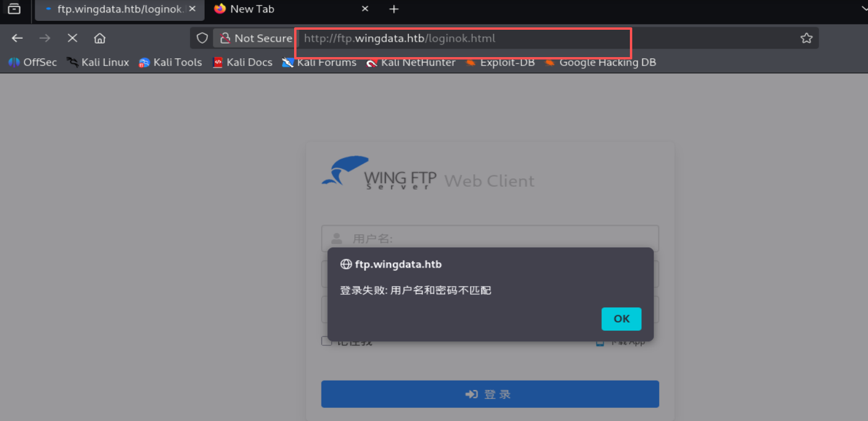Viewport: 868px width, 421px height.
Task: Open the Firefox View icon at top left
Action: coord(14,9)
